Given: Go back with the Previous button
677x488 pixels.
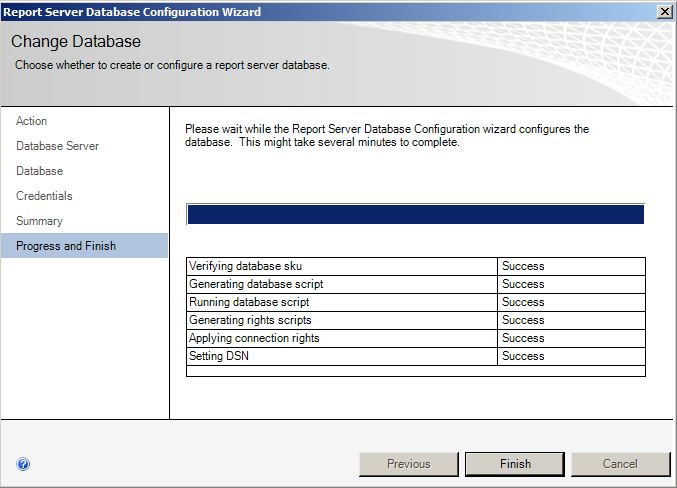Looking at the screenshot, I should (x=408, y=464).
